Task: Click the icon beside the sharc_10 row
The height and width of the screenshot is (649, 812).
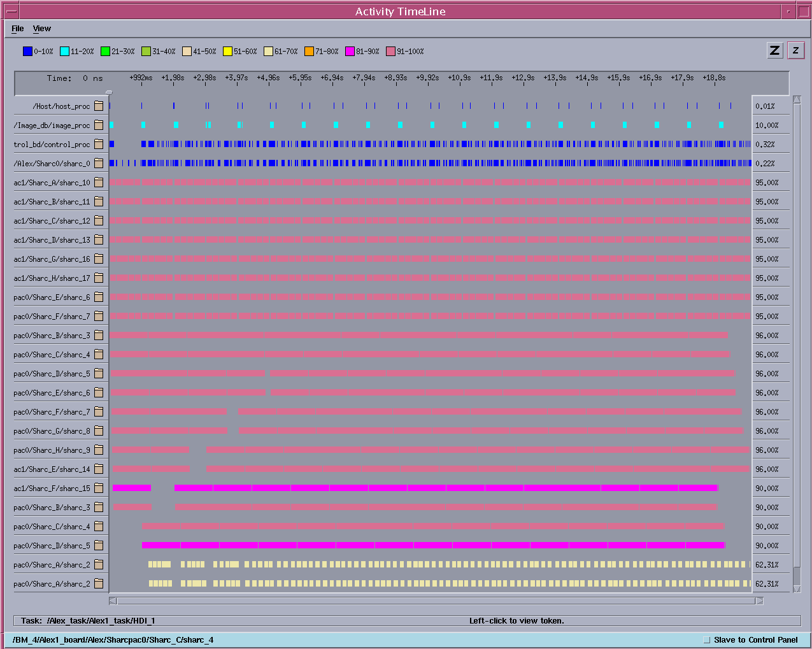Action: coord(99,183)
